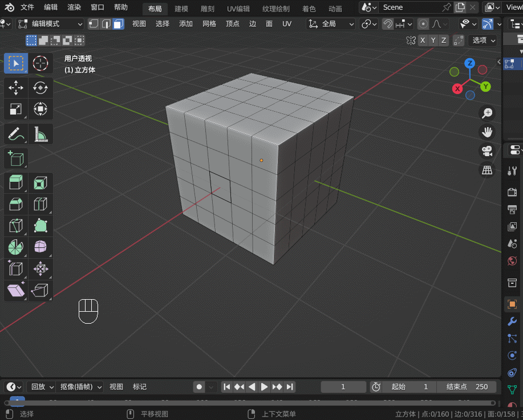This screenshot has height=420, width=523.
Task: Open the 网格 mesh menu
Action: point(209,24)
